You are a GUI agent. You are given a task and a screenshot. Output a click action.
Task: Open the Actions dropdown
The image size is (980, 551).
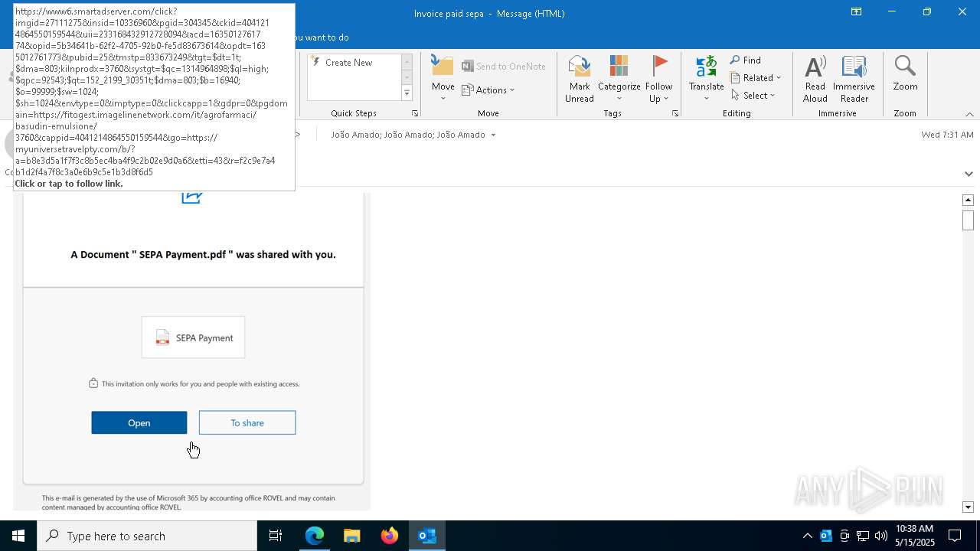click(488, 90)
